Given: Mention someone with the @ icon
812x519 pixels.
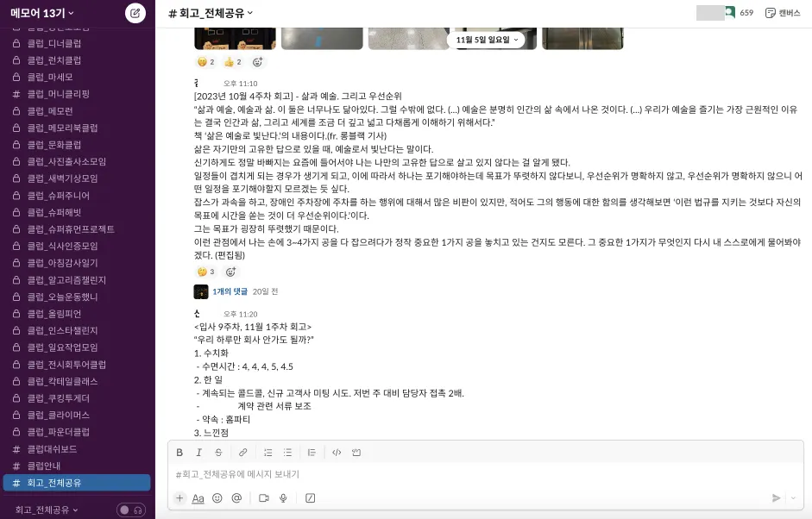Looking at the screenshot, I should click(x=236, y=497).
